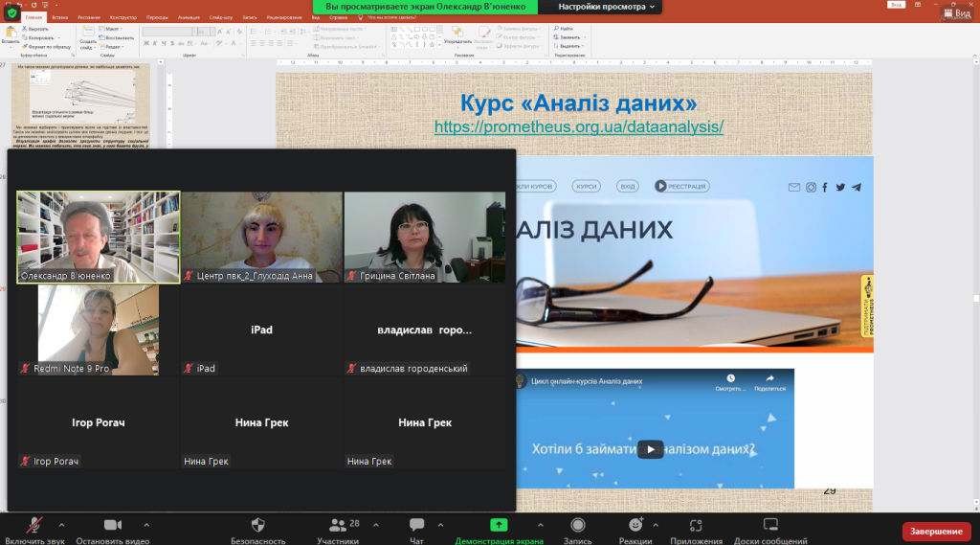
Task: Open the Участники participants panel
Action: pos(337,526)
